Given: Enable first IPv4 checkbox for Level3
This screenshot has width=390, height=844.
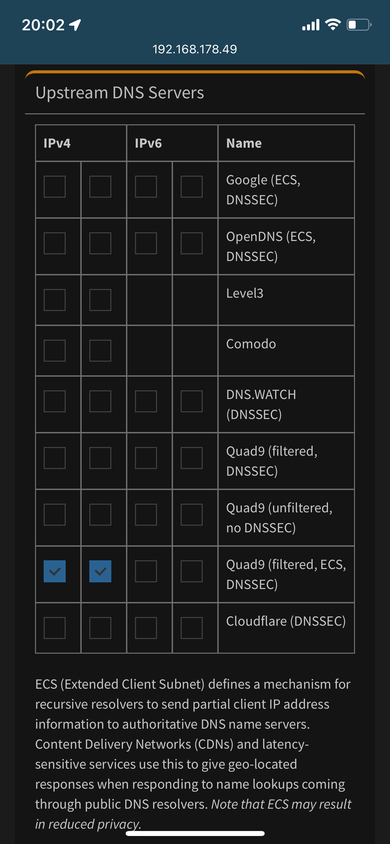Looking at the screenshot, I should (55, 300).
